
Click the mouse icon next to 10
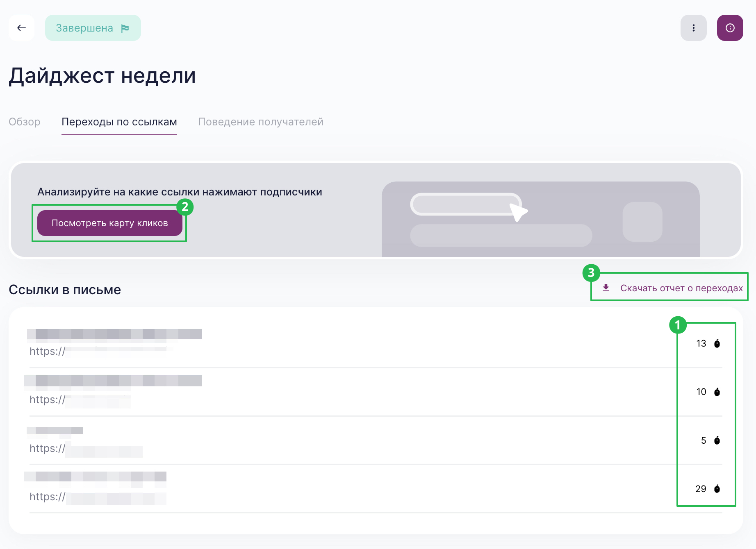[x=717, y=392]
